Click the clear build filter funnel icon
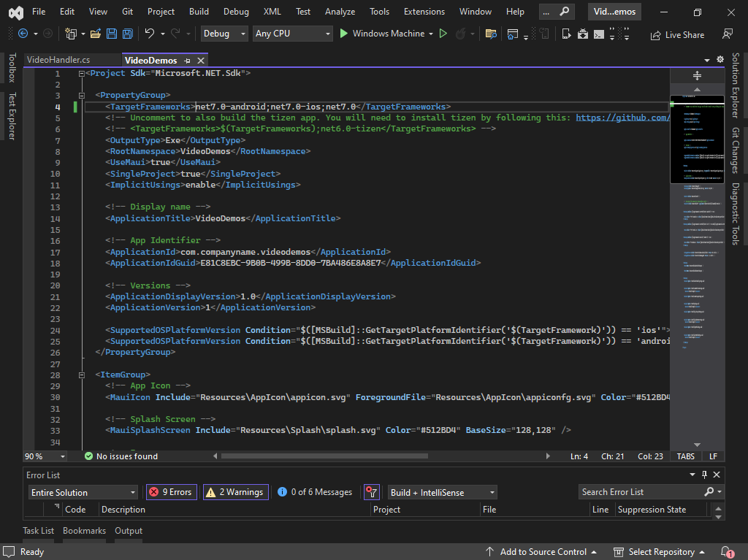The width and height of the screenshot is (748, 560). click(x=372, y=492)
